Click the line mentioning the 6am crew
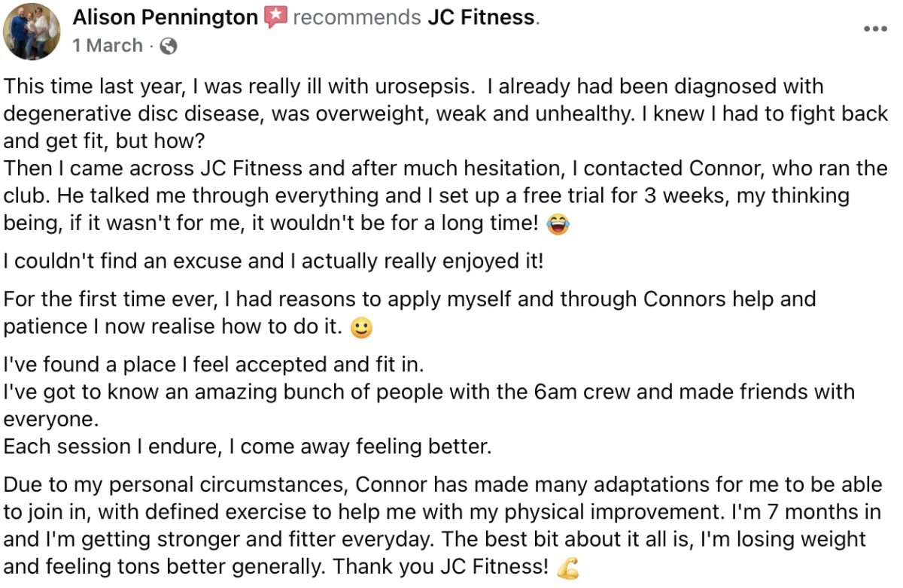Viewport: 903px width, 588px height. pyautogui.click(x=429, y=392)
